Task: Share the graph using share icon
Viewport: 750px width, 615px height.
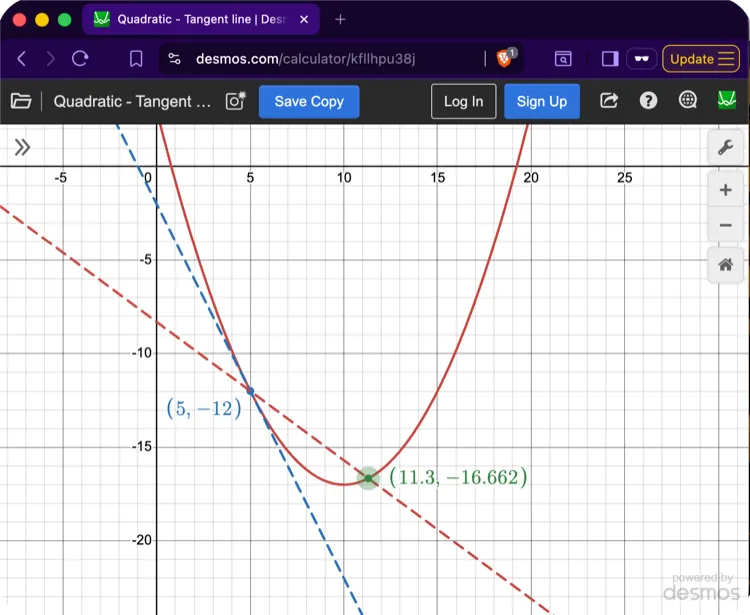Action: click(x=609, y=101)
